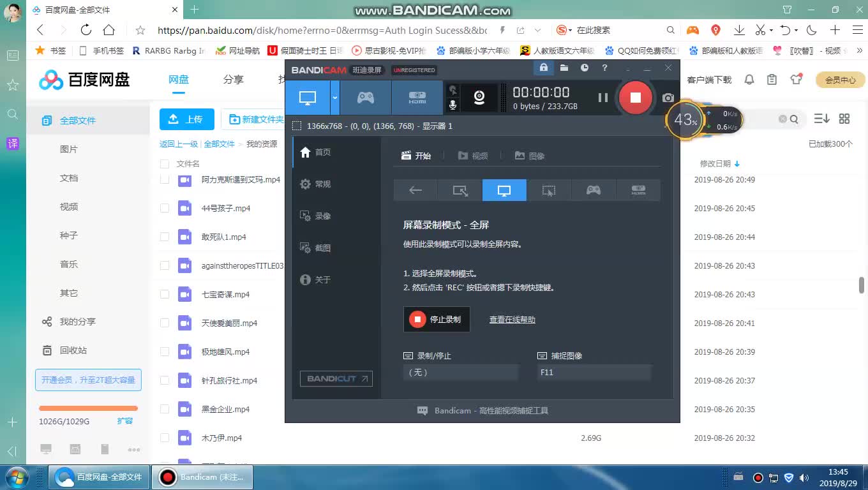868x490 pixels.
Task: Open the screenshot scissors dropdown arrow
Action: point(771,30)
